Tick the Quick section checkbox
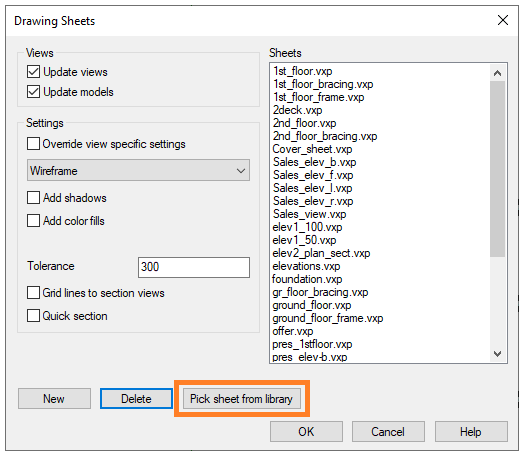 pos(33,316)
